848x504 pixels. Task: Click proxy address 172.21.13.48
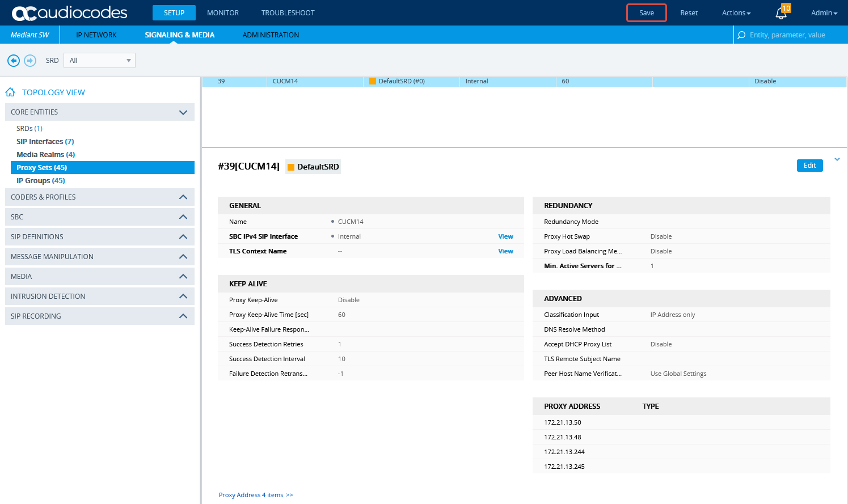pos(563,437)
